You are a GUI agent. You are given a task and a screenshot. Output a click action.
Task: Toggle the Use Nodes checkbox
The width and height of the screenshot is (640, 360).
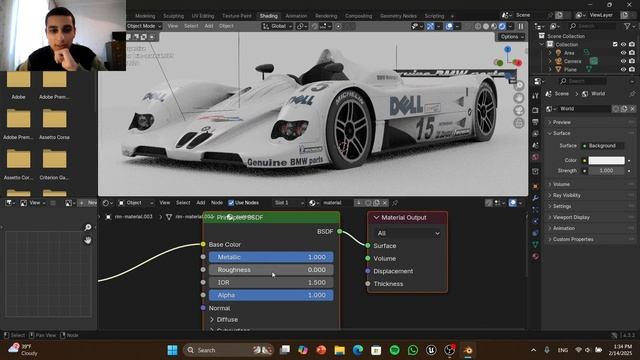(231, 203)
